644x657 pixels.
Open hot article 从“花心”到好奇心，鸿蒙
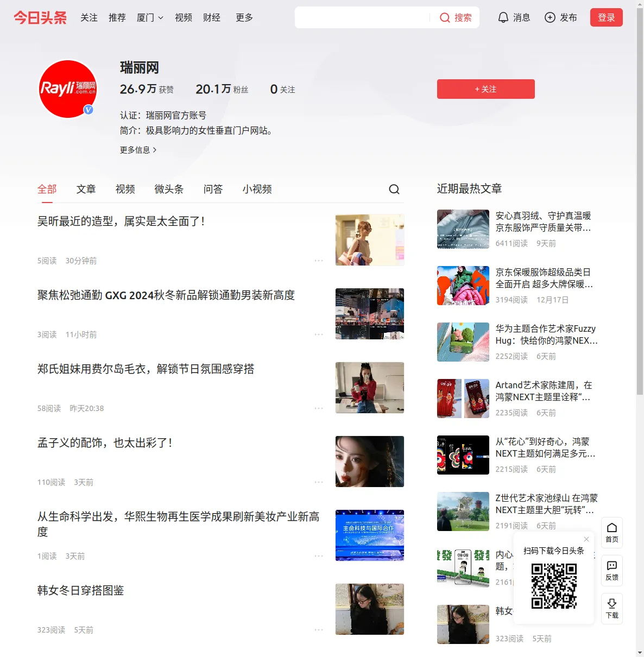click(546, 447)
